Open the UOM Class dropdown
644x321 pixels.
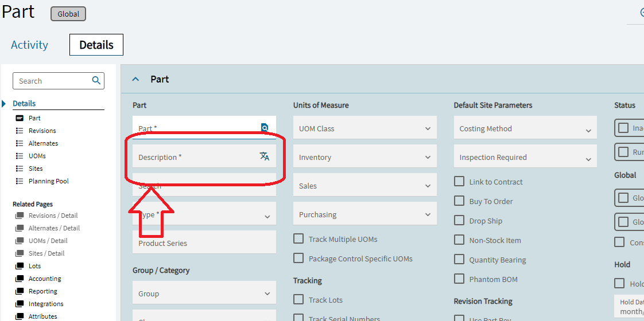point(364,128)
